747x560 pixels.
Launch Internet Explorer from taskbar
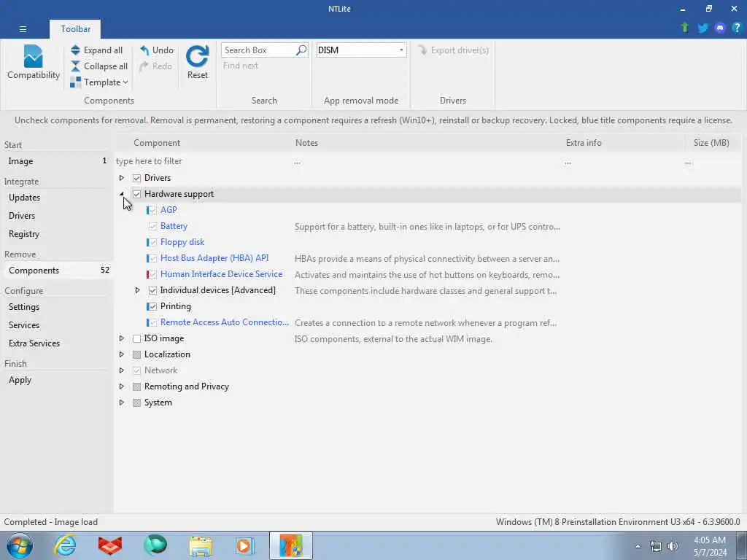[x=65, y=545]
